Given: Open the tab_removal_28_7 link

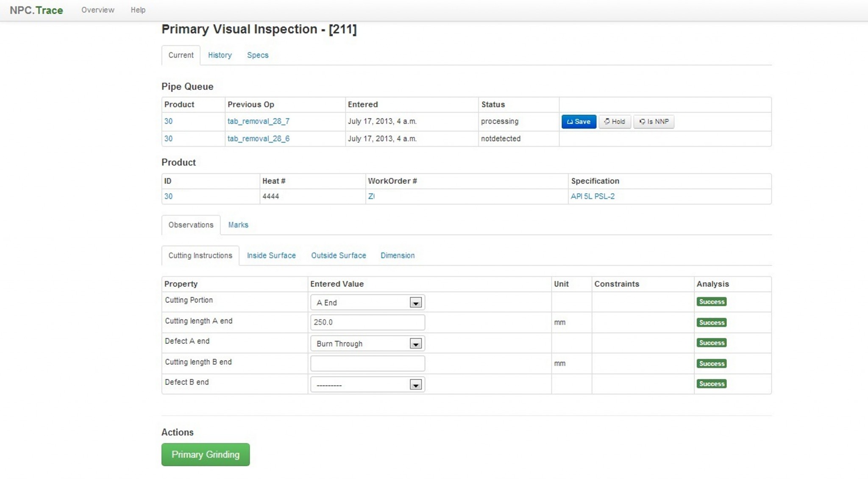Looking at the screenshot, I should click(x=258, y=121).
